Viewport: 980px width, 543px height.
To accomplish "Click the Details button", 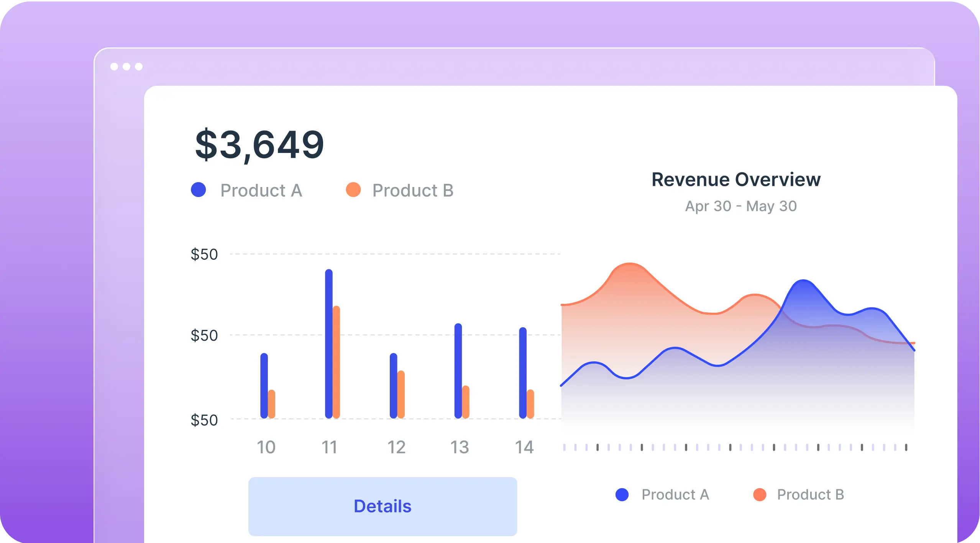I will 382,506.
